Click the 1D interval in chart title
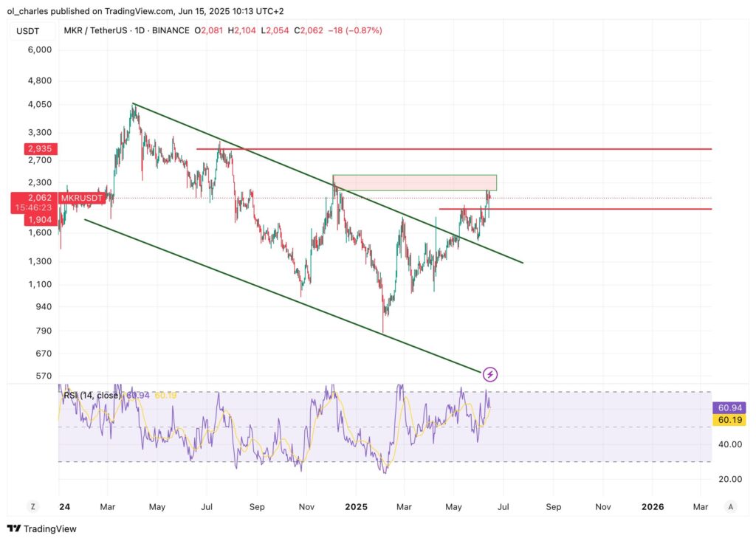The image size is (756, 541). pos(137,30)
